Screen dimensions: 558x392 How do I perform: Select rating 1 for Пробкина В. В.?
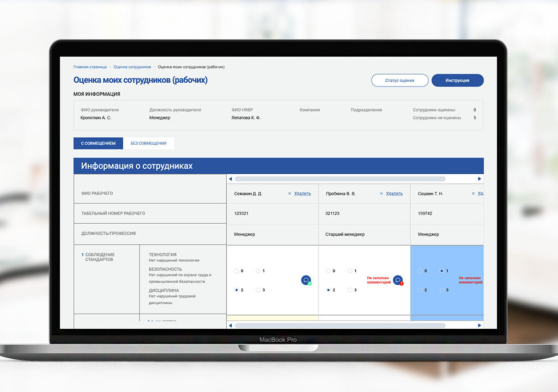click(x=350, y=271)
